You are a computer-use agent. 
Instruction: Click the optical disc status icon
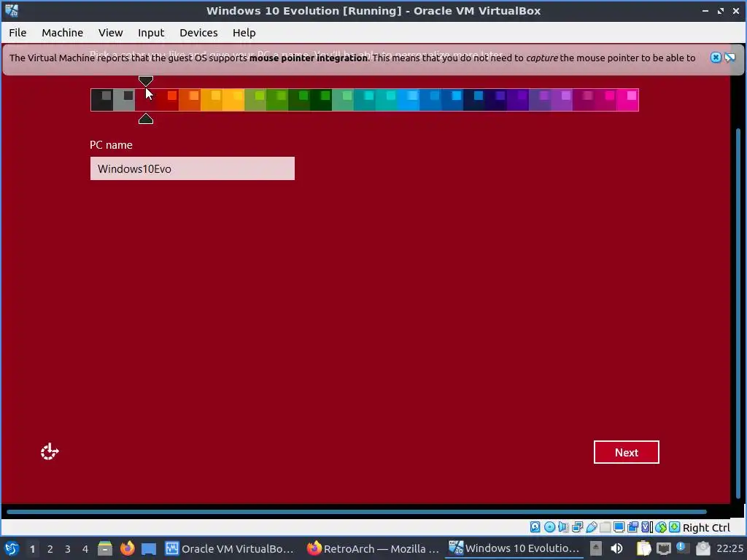click(549, 526)
